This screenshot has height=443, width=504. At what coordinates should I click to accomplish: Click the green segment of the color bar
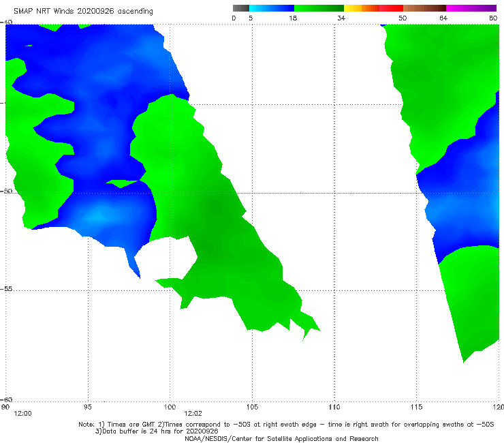coord(319,8)
